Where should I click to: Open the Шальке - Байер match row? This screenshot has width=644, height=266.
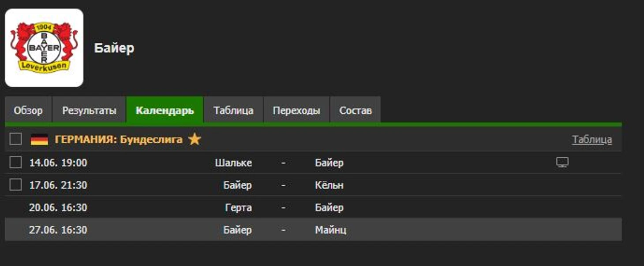[x=313, y=163]
